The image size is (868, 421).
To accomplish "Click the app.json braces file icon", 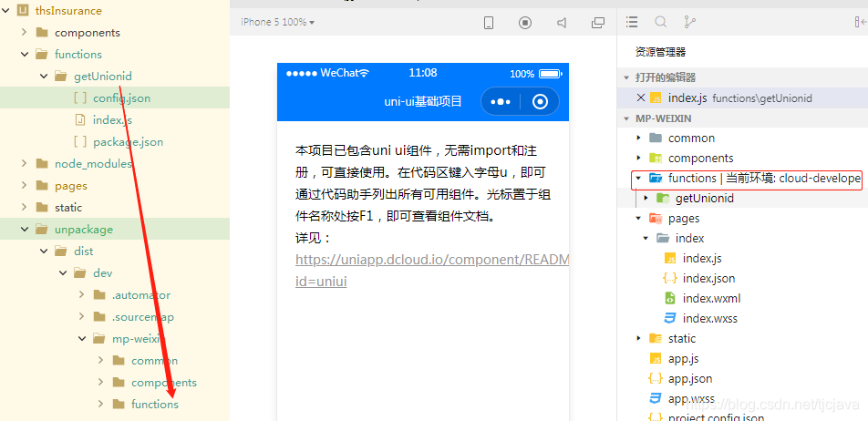I will (656, 379).
